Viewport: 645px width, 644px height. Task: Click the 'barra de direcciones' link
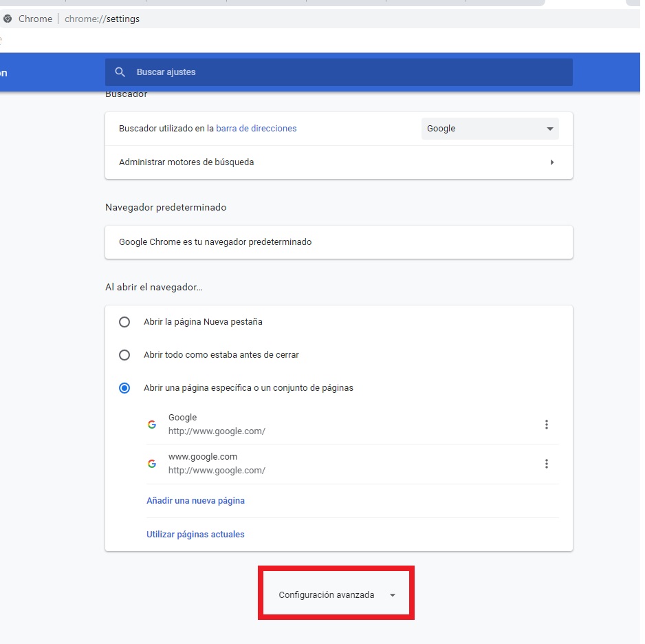pos(256,129)
